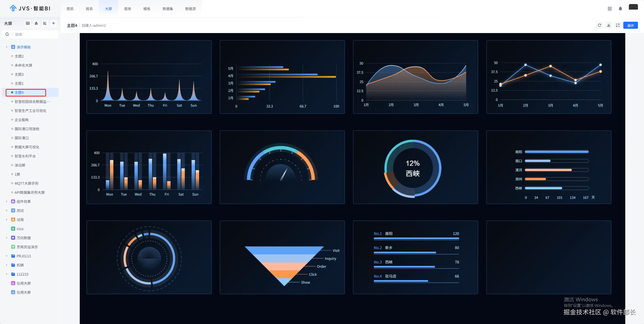644x324 pixels.
Task: Click the plus icon to add dashboard
Action: (53, 23)
